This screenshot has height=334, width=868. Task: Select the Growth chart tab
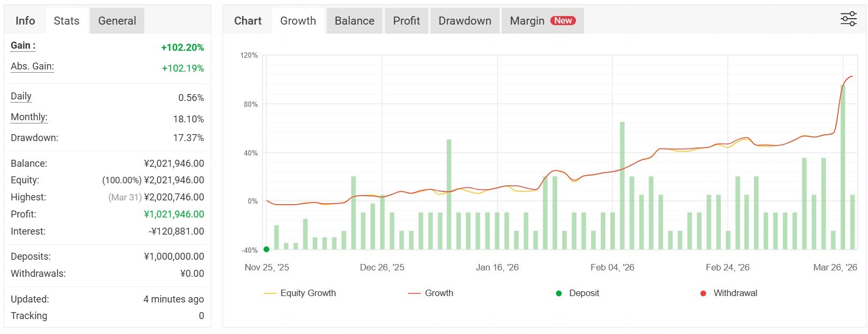coord(298,21)
